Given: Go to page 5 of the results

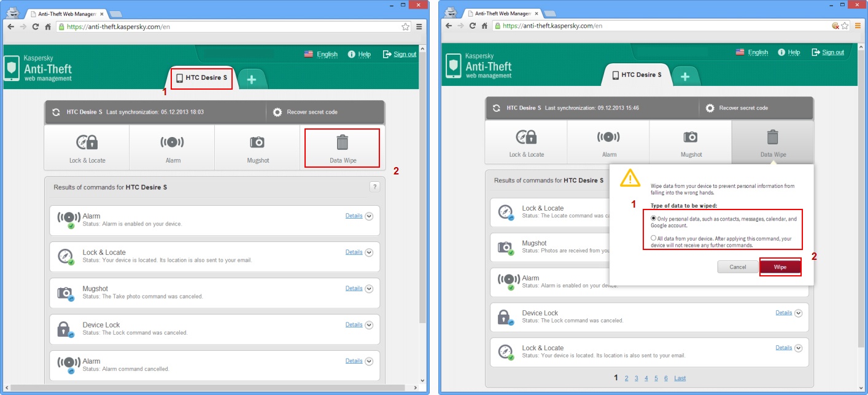Looking at the screenshot, I should 656,378.
